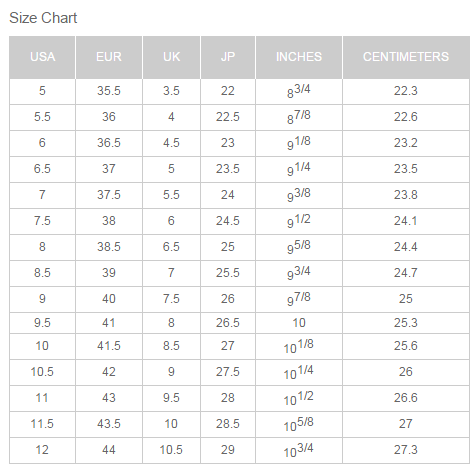Click the Size Chart title
Viewport: 473px width, 473px height.
click(43, 18)
